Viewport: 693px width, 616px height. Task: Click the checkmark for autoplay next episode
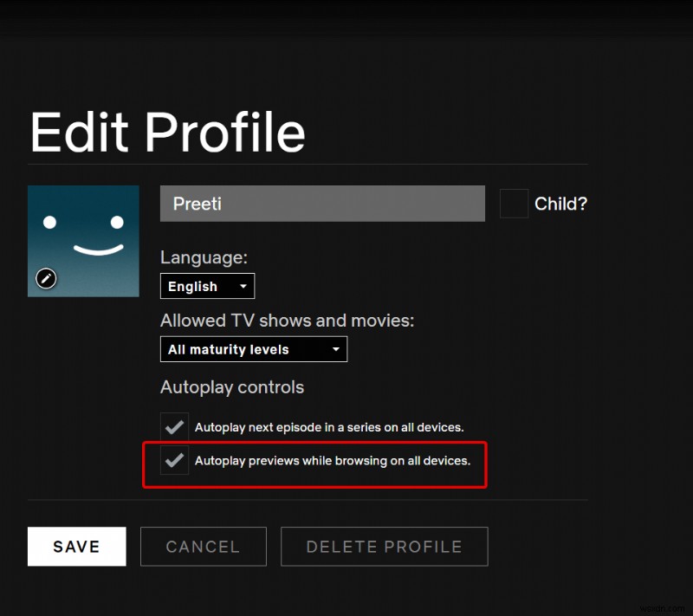coord(174,426)
